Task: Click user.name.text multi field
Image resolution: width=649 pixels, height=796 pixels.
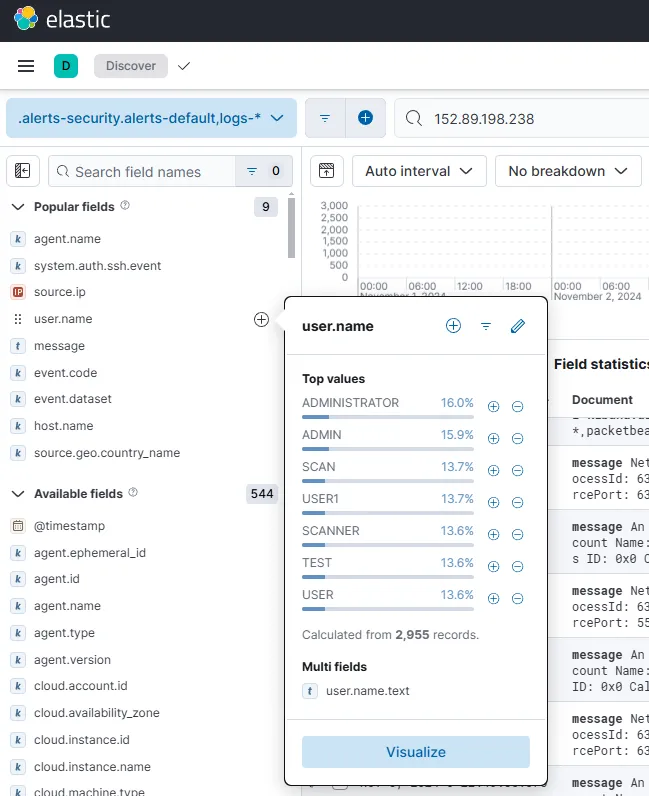Action: (x=368, y=691)
